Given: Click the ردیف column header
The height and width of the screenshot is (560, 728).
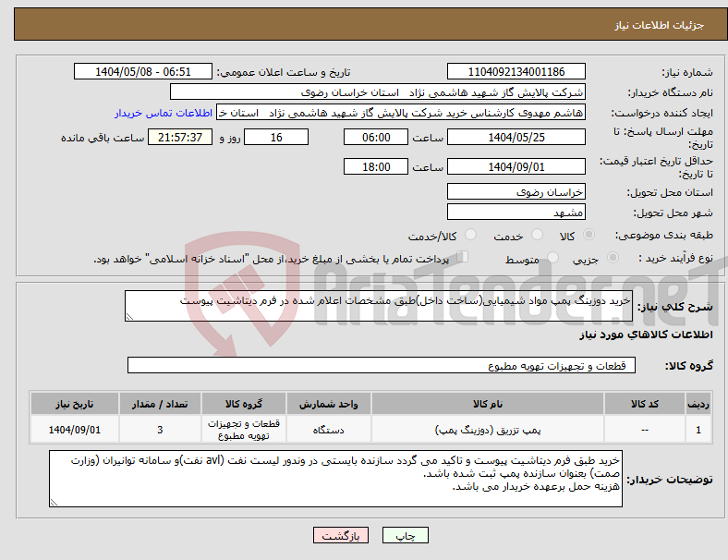Looking at the screenshot, I should (698, 404).
